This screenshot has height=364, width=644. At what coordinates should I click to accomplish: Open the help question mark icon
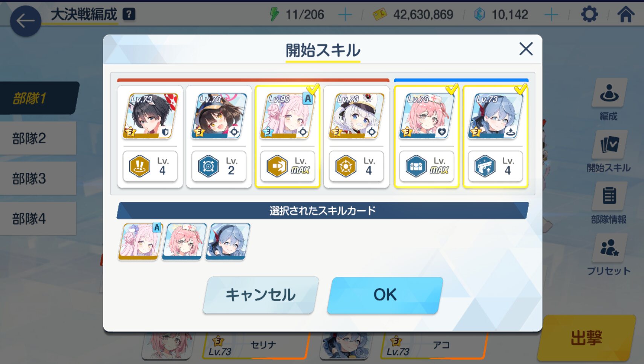(129, 15)
